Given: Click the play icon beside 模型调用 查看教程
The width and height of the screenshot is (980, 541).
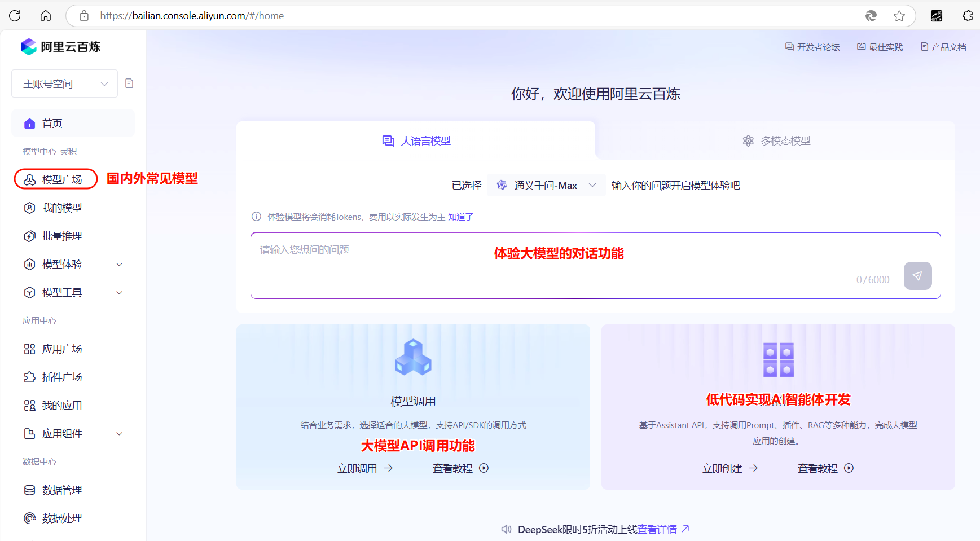Looking at the screenshot, I should pyautogui.click(x=484, y=468).
